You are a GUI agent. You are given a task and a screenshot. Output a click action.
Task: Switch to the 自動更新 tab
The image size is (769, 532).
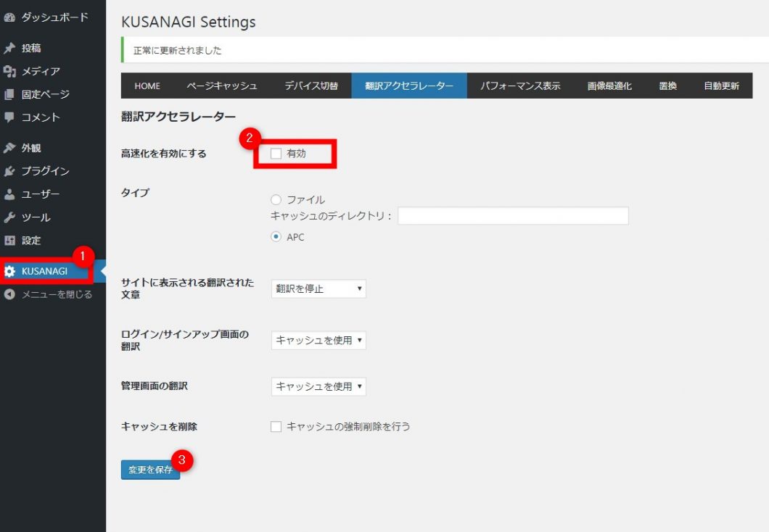point(721,86)
